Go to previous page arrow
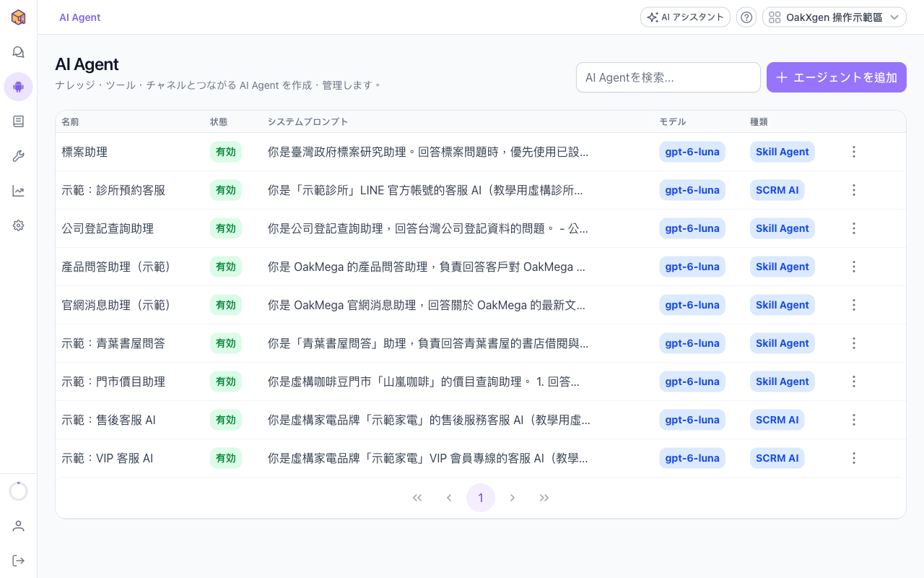 coord(449,498)
